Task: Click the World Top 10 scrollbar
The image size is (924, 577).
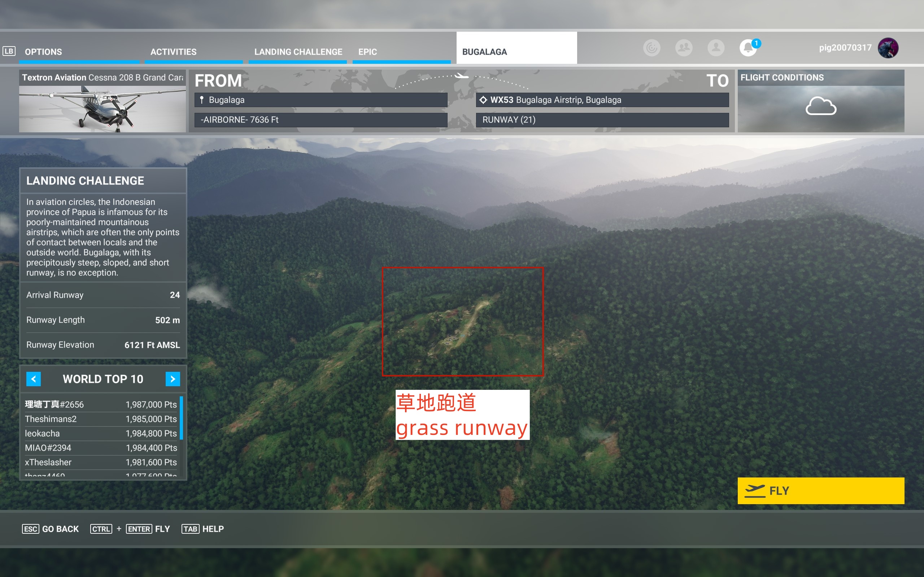Action: [181, 418]
